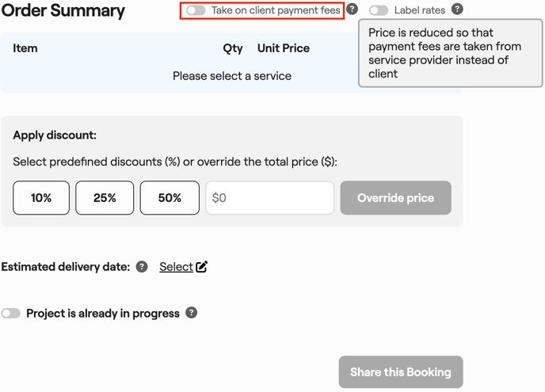
Task: Select the 50% discount button
Action: point(170,198)
